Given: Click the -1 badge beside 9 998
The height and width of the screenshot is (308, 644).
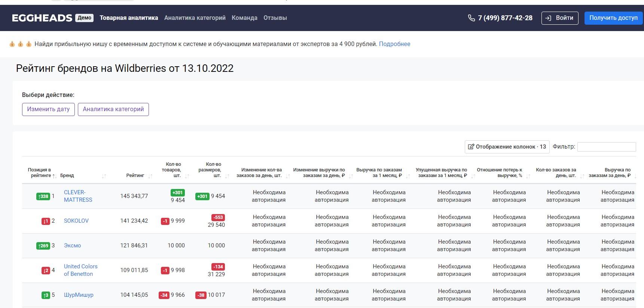Looking at the screenshot, I should (165, 271).
